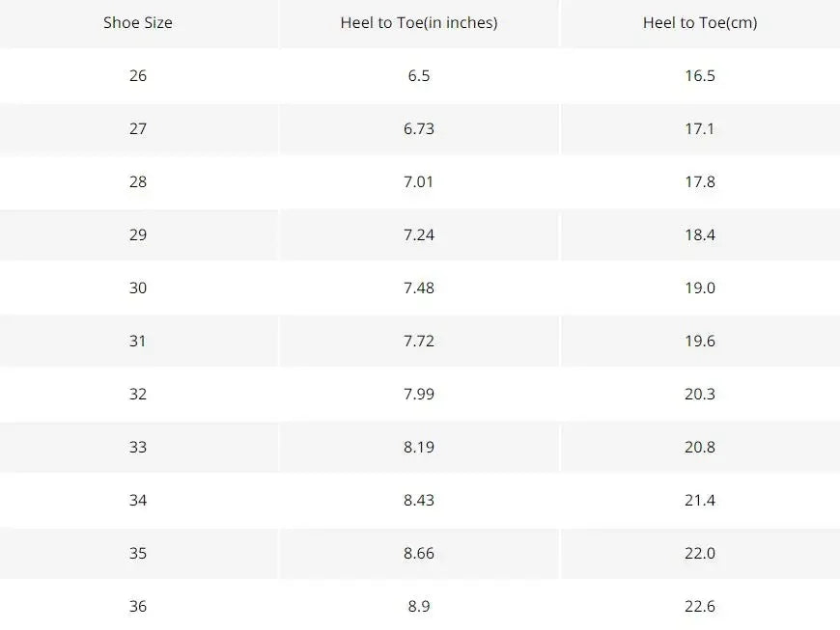This screenshot has width=840, height=630.
Task: Select shoe size 27 cell
Action: coord(138,128)
